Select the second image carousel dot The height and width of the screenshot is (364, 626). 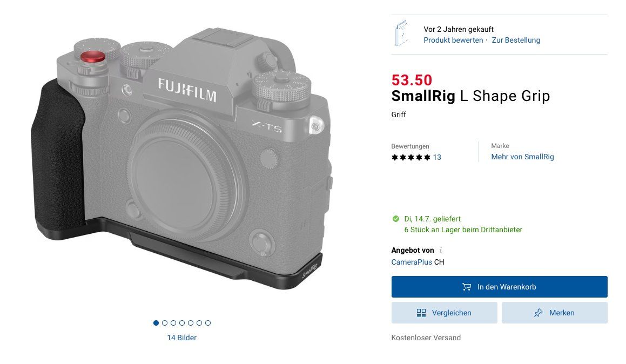click(x=165, y=323)
